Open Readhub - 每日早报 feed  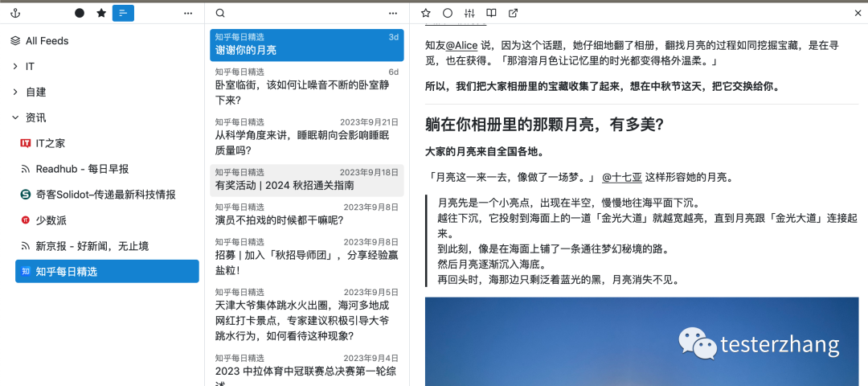(x=107, y=169)
